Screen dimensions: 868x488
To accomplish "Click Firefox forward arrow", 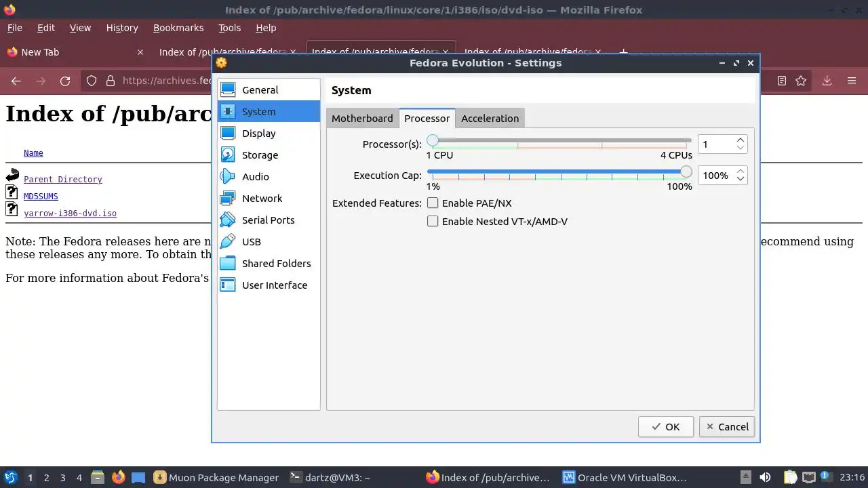I will tap(41, 81).
